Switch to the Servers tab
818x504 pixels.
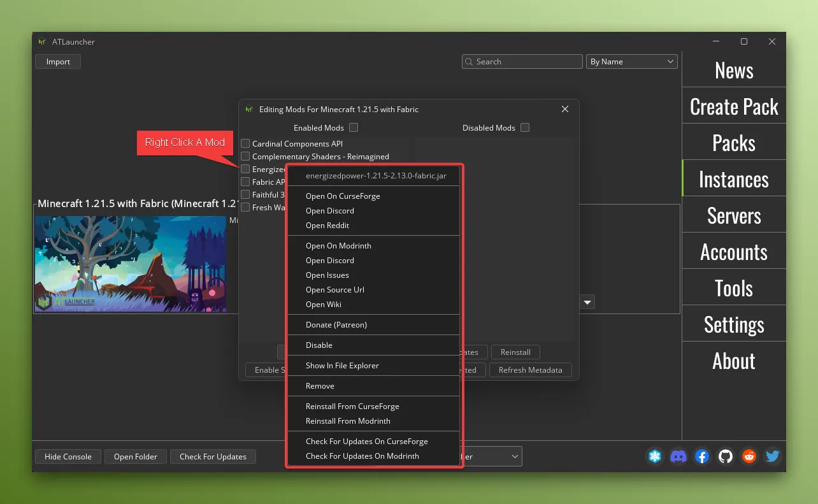pos(734,215)
